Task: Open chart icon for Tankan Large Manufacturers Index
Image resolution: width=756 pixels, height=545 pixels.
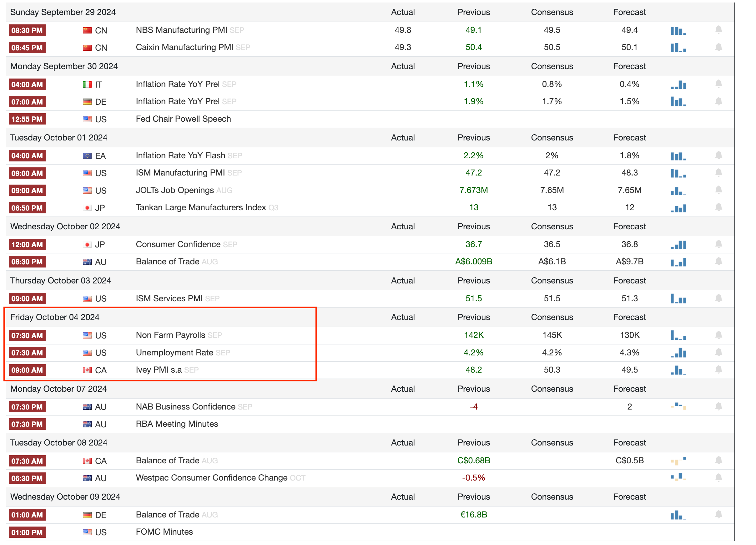Action: [678, 208]
